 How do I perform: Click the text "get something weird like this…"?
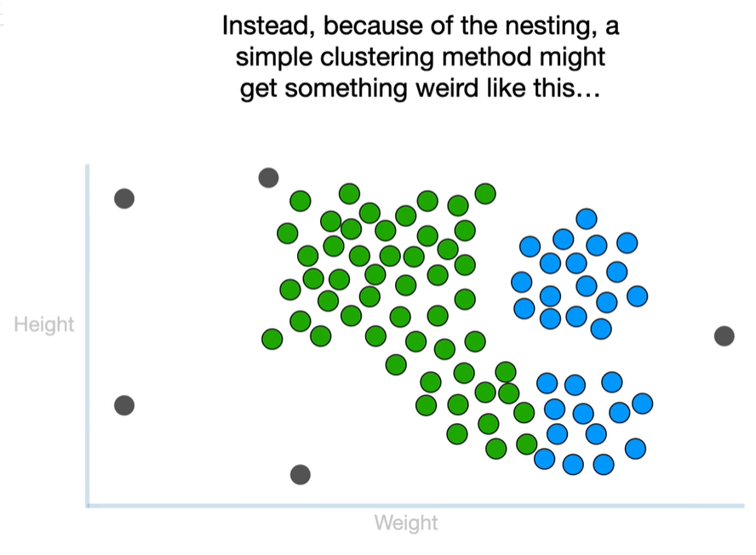[420, 89]
